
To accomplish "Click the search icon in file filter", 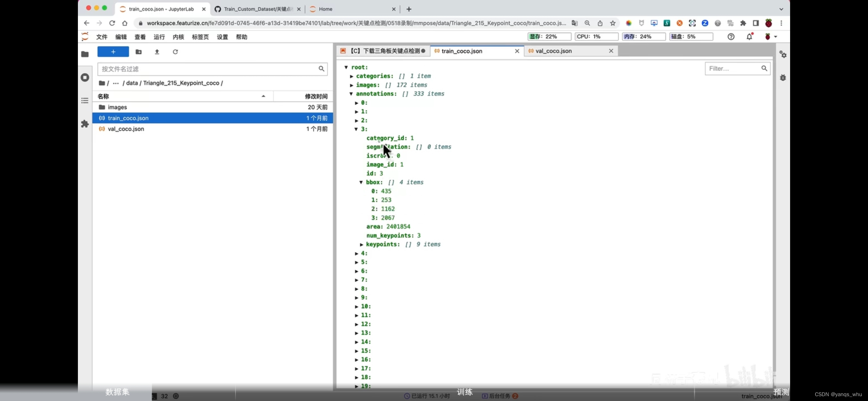I will click(x=322, y=69).
